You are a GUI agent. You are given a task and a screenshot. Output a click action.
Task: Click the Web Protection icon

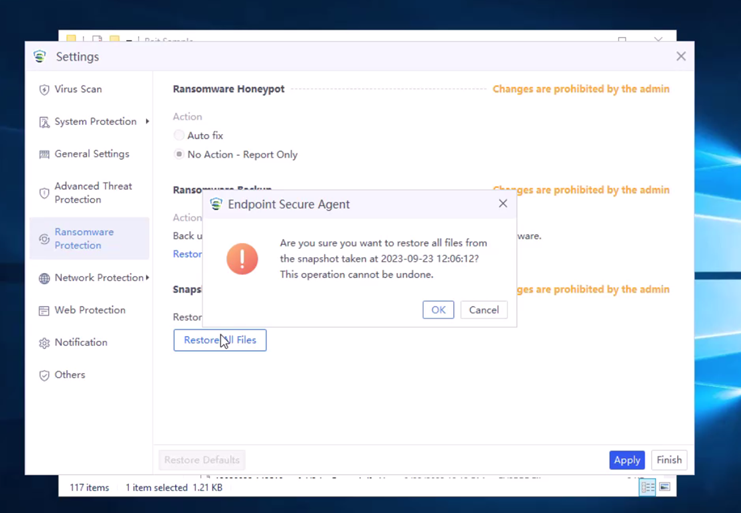coord(44,311)
